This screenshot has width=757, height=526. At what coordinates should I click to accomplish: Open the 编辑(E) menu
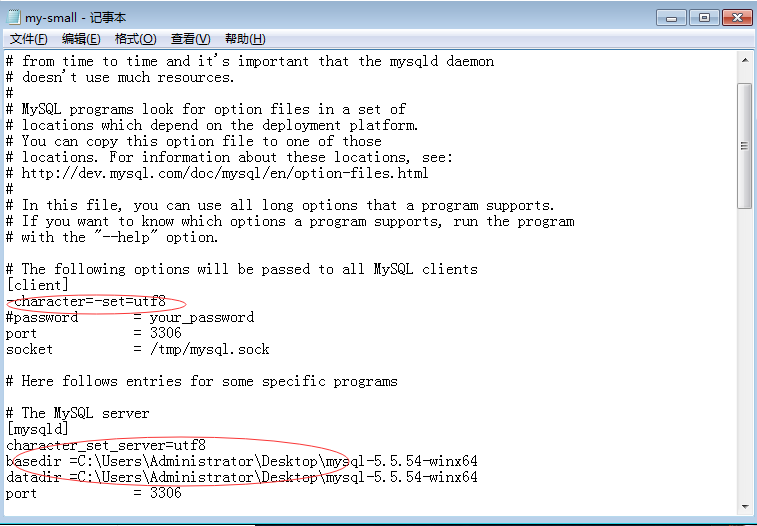tap(81, 39)
